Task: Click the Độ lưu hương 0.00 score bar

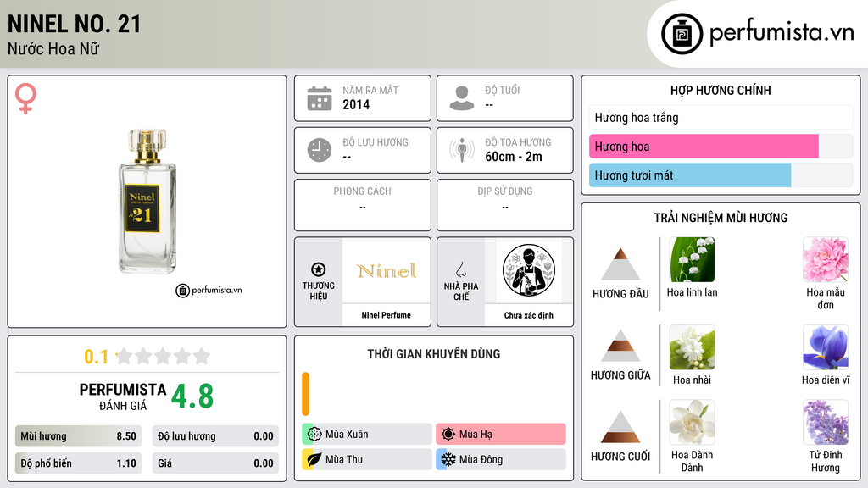Action: [215, 436]
